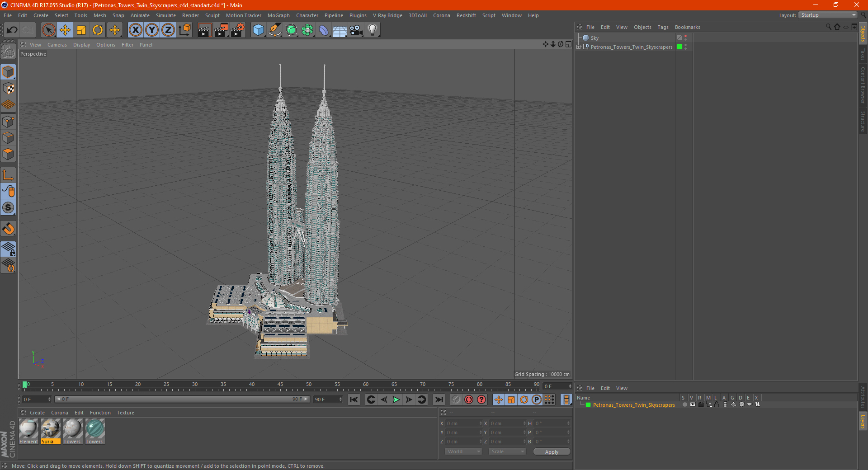Click the Locked Workplane icon
Viewport: 868px width, 470px height.
tap(8, 249)
